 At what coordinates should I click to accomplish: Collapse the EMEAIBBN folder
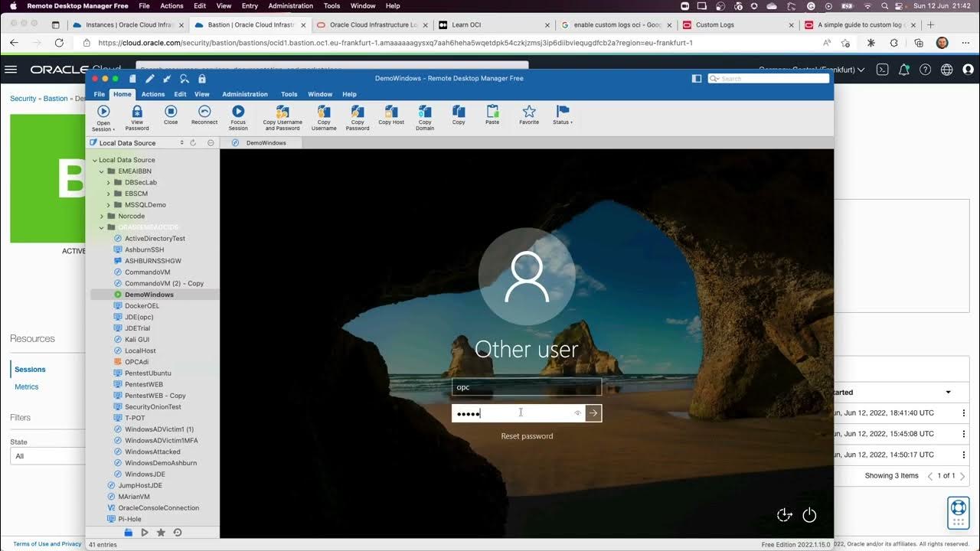[103, 171]
